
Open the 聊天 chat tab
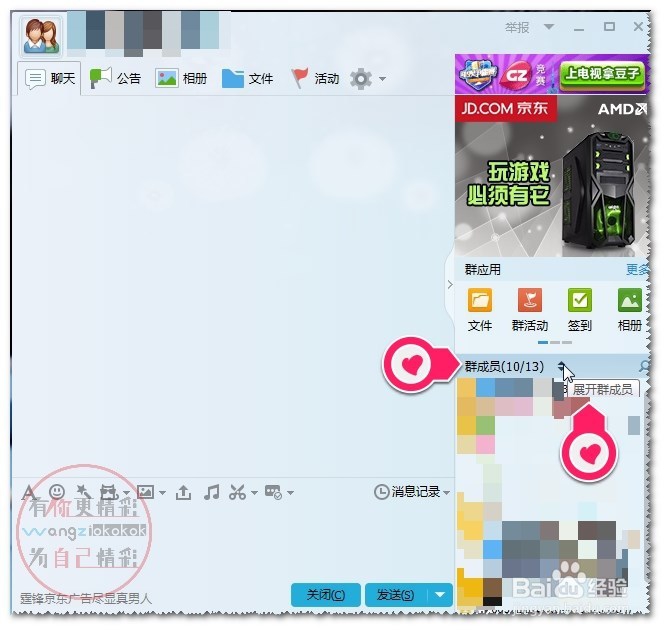[50, 79]
